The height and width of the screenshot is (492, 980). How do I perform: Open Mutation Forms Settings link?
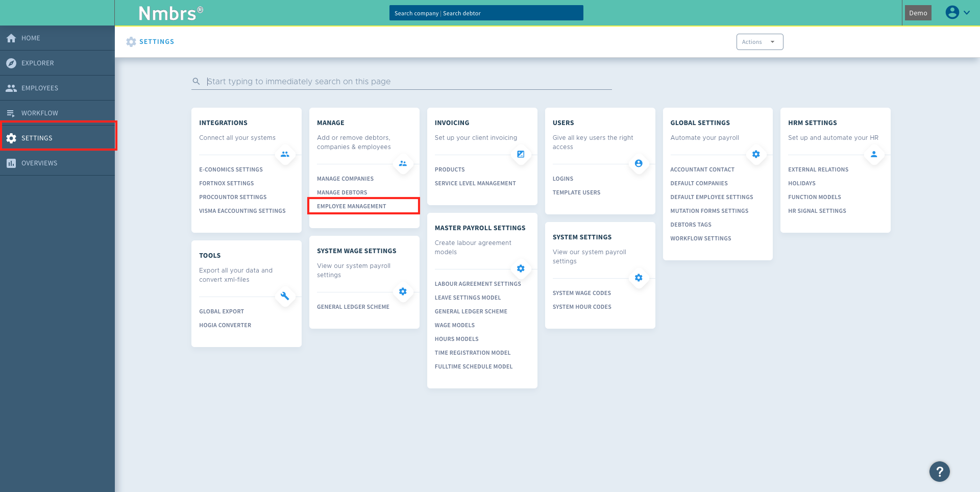(x=709, y=211)
